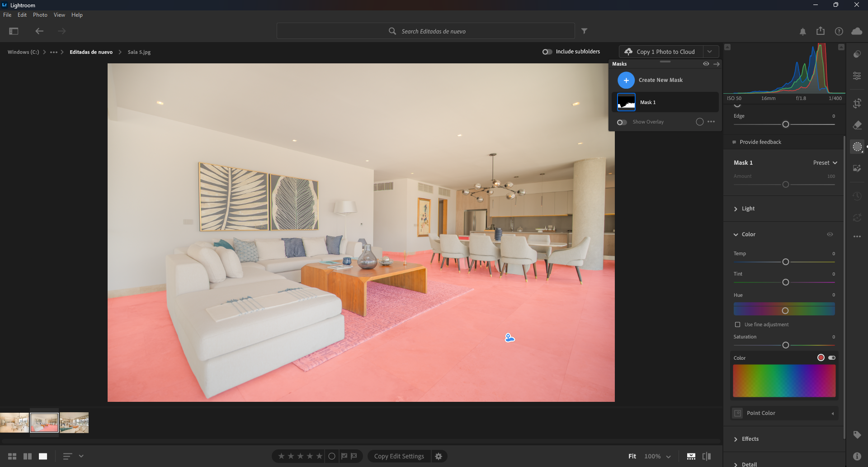
Task: Switch to photo grid view
Action: click(x=12, y=456)
